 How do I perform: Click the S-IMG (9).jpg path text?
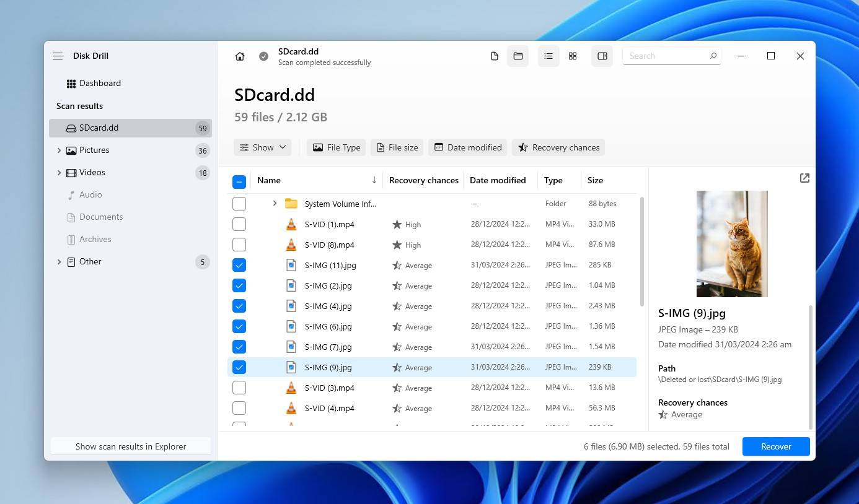[x=720, y=380]
